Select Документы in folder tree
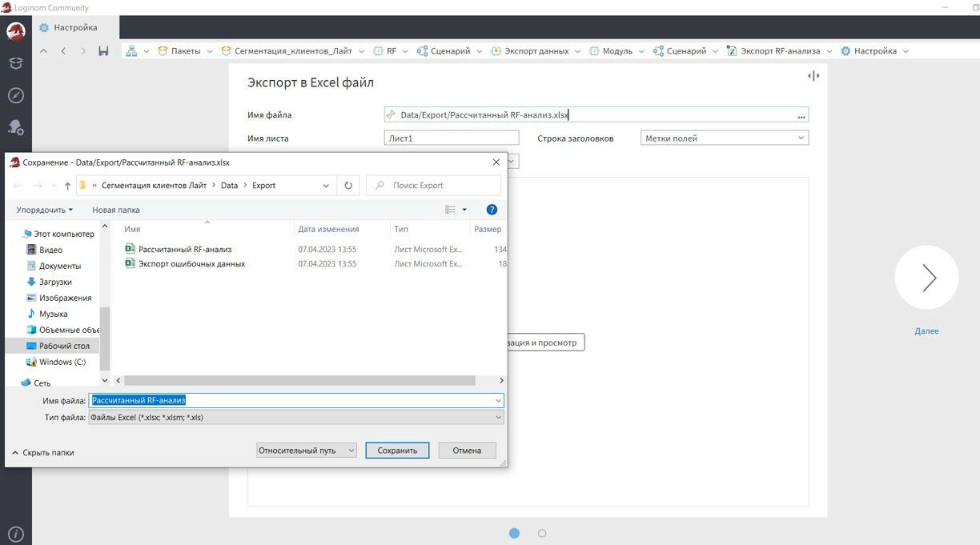Screen dimensions: 980x545 pyautogui.click(x=60, y=266)
